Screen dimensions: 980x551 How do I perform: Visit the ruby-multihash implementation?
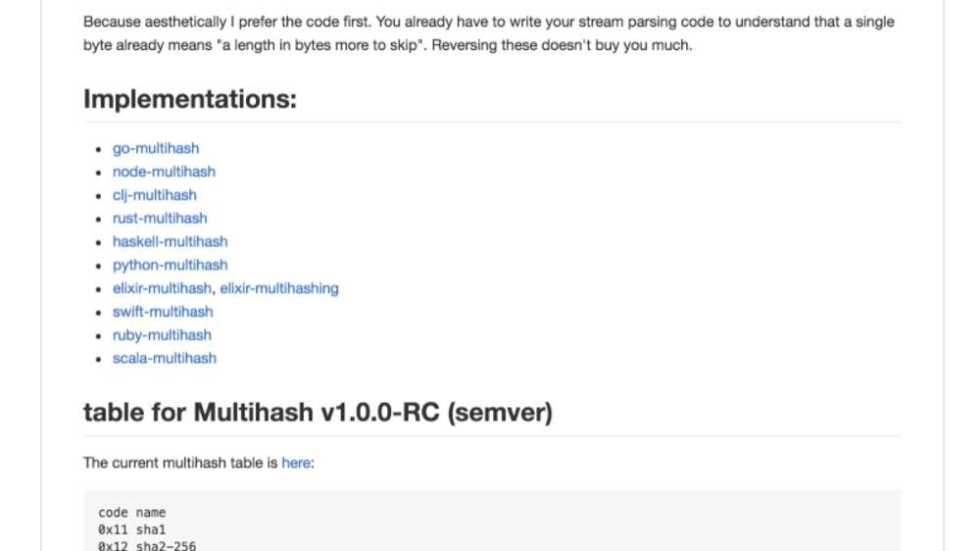[x=162, y=335]
